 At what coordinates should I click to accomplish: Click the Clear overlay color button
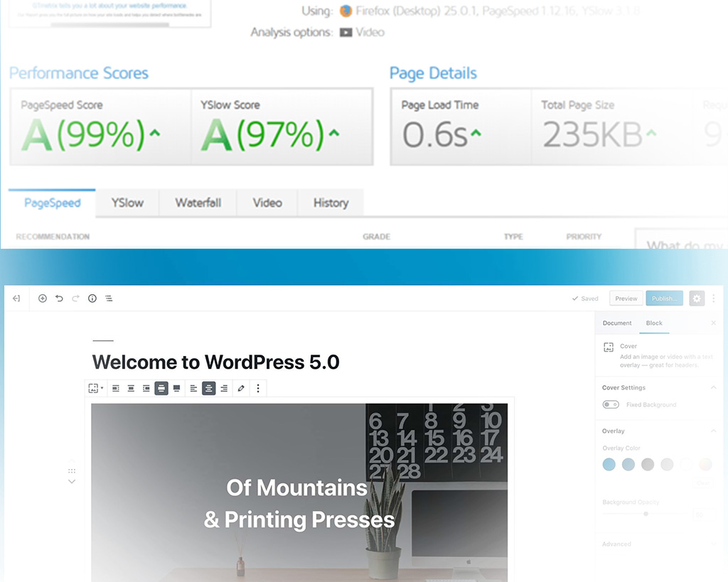[703, 483]
